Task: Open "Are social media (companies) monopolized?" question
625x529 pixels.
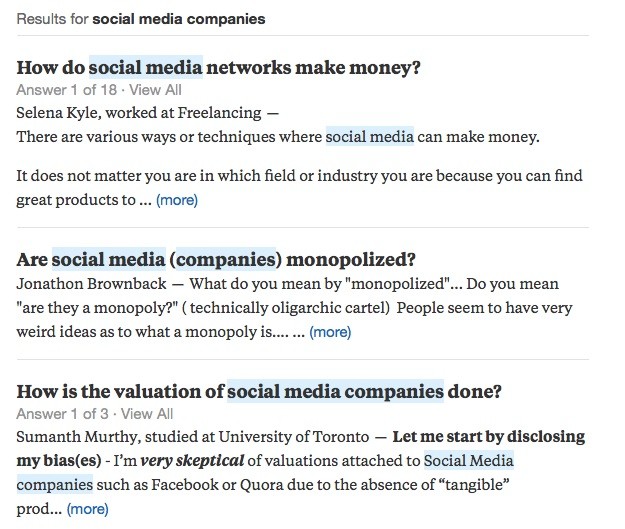Action: (x=216, y=260)
